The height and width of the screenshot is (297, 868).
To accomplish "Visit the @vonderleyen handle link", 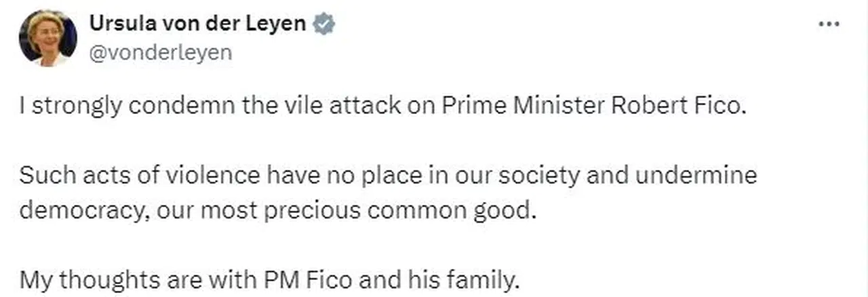I will click(x=160, y=53).
